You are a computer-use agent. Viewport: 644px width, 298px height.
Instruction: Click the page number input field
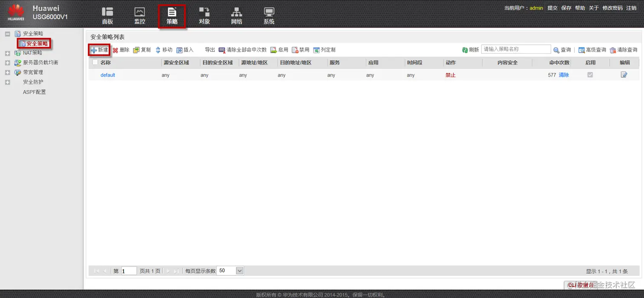tap(129, 271)
